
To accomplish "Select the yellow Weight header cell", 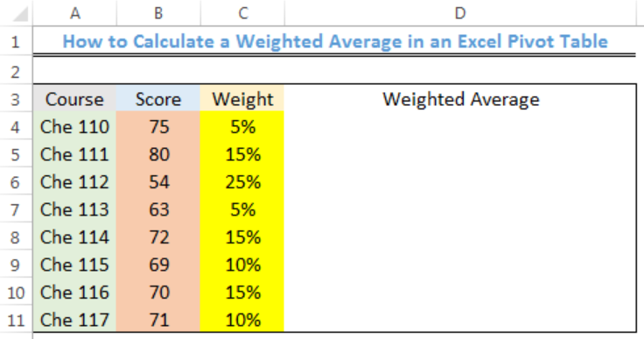I will [x=242, y=99].
